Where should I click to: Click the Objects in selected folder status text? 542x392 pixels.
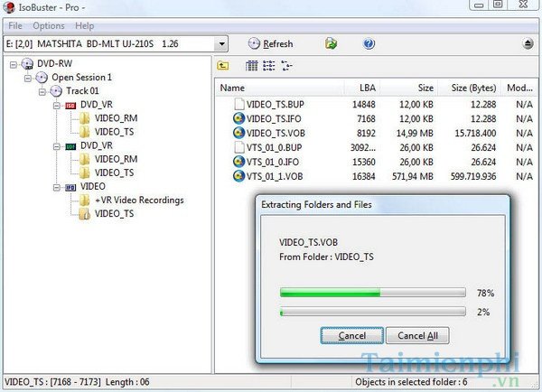pos(411,382)
